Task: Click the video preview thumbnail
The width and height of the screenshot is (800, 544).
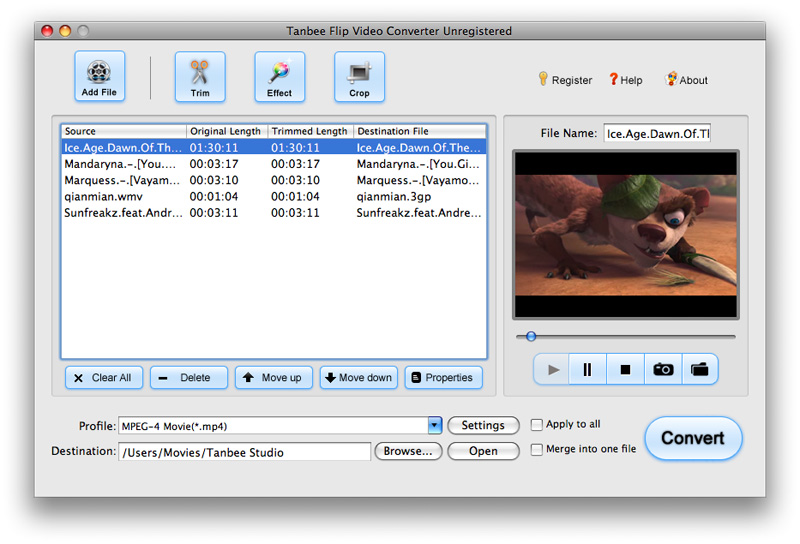Action: pyautogui.click(x=626, y=235)
